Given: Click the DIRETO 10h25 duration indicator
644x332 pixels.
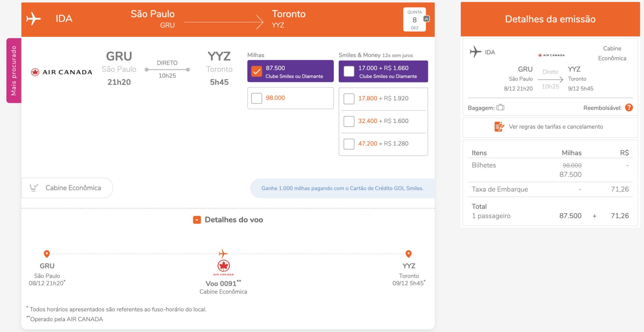Looking at the screenshot, I should pyautogui.click(x=167, y=69).
